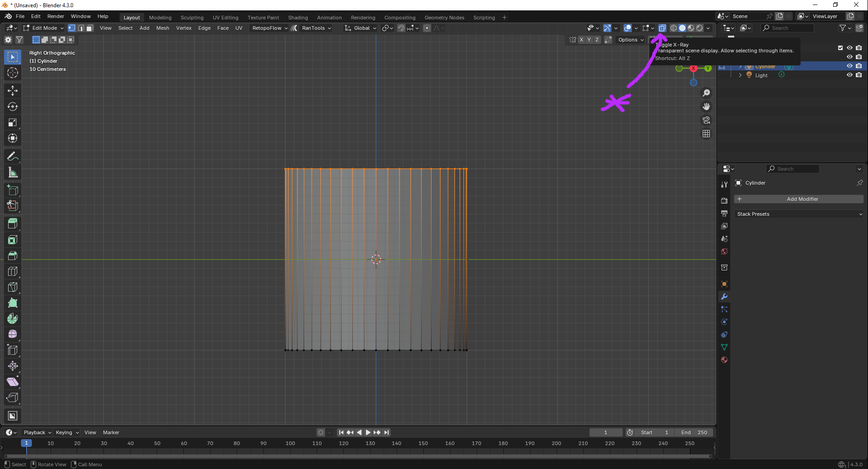Switch perspective/orthographic with the grid gizmo
868x469 pixels.
[706, 134]
